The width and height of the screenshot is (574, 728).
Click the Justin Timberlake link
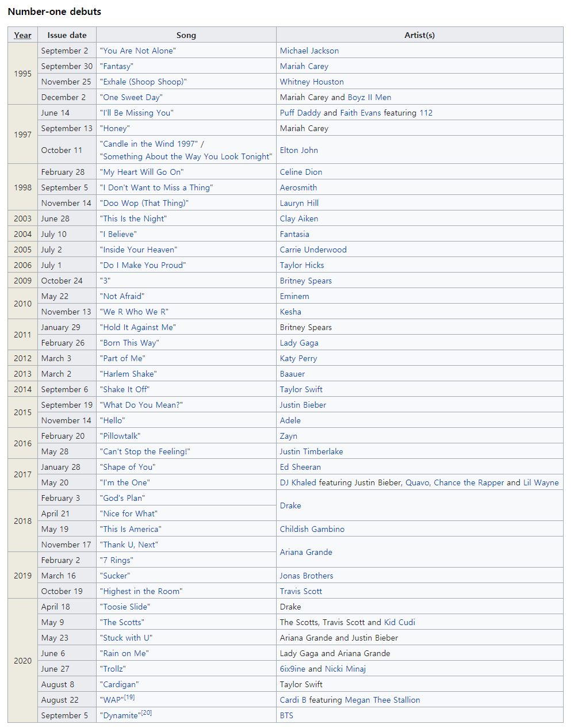click(312, 451)
